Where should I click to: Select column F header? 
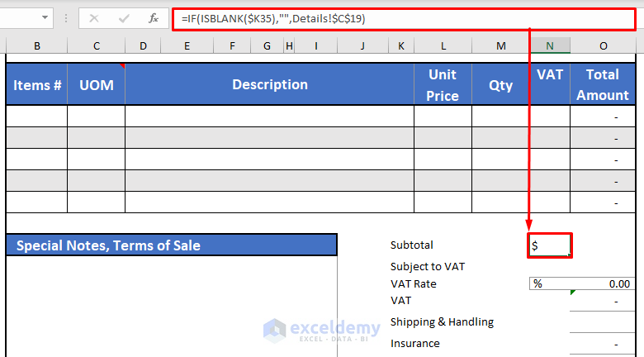click(x=232, y=46)
